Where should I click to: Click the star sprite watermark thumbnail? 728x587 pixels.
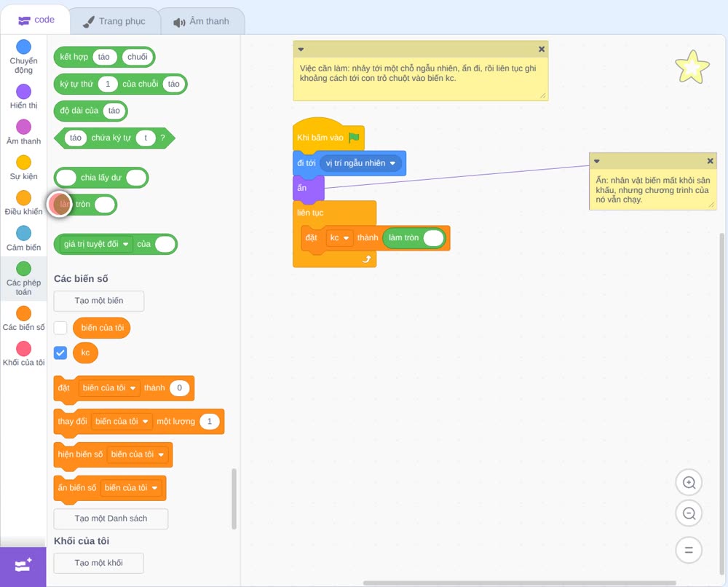pyautogui.click(x=692, y=67)
